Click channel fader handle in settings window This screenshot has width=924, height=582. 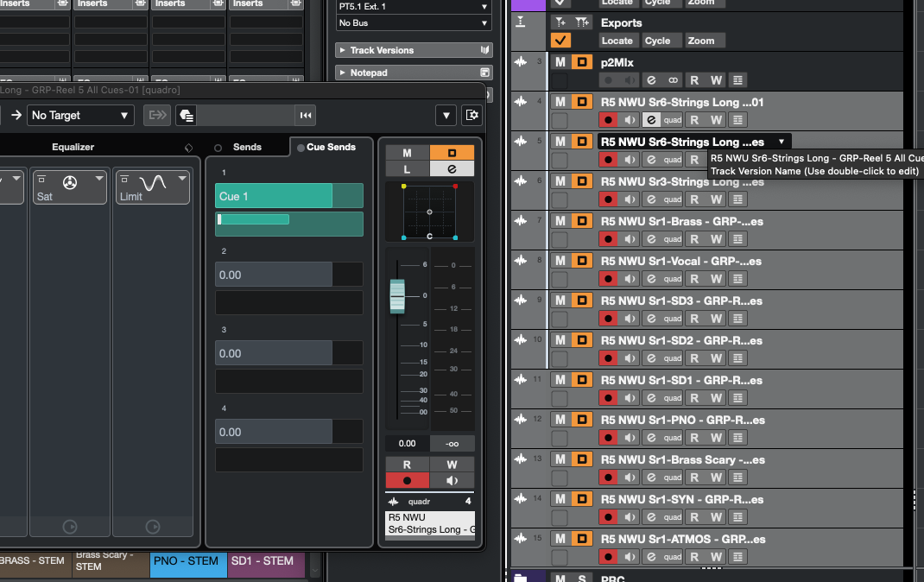[x=397, y=295]
